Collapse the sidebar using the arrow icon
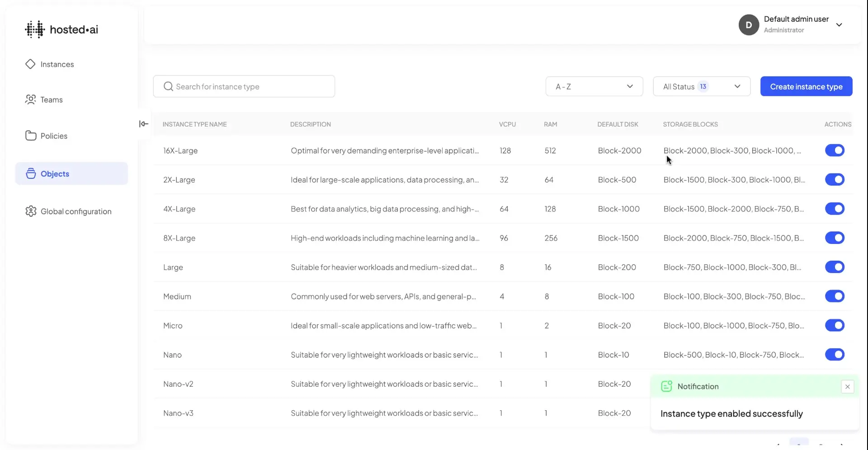Image resolution: width=868 pixels, height=450 pixels. click(x=143, y=123)
